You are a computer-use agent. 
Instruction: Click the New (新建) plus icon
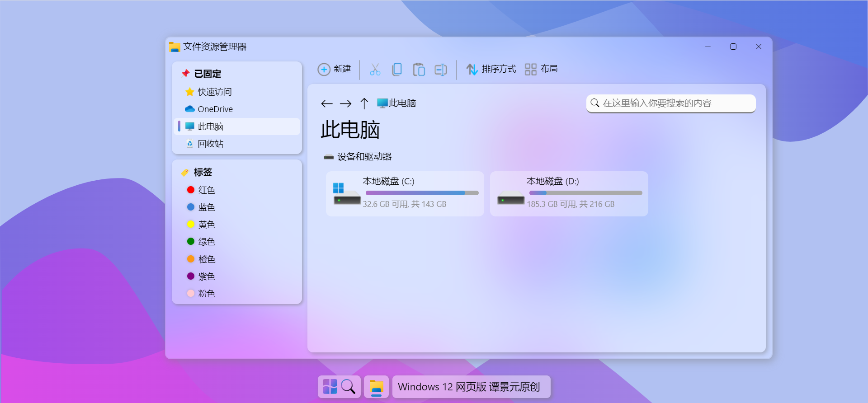tap(324, 69)
